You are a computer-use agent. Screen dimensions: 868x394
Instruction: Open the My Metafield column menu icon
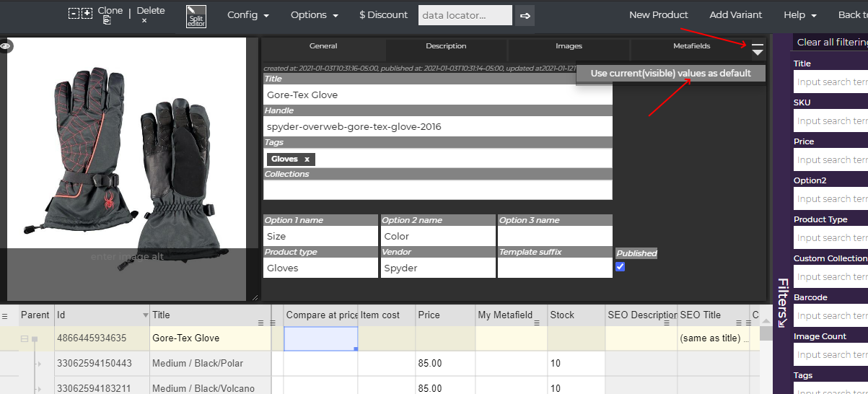(538, 323)
